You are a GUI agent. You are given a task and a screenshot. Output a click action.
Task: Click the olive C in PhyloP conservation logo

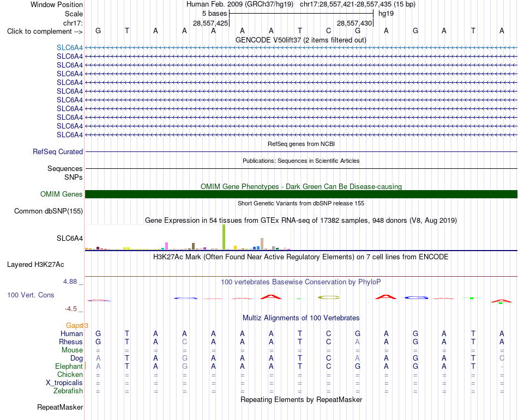click(329, 297)
